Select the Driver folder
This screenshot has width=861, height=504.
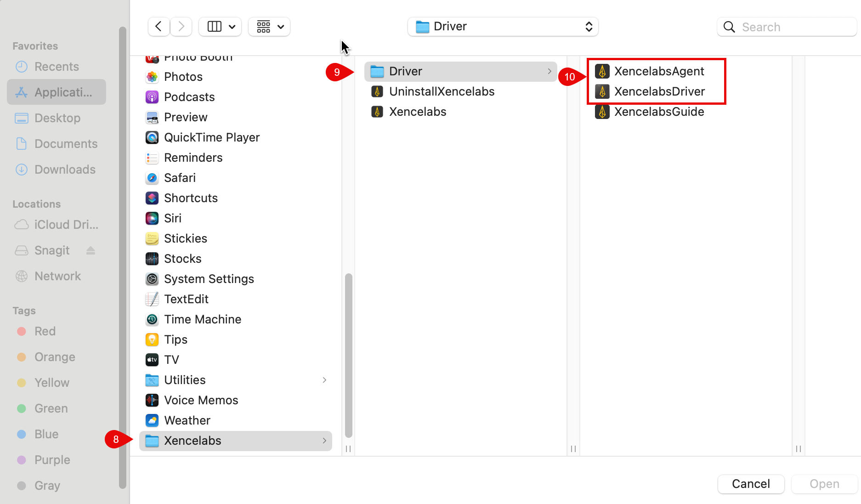[x=460, y=71]
